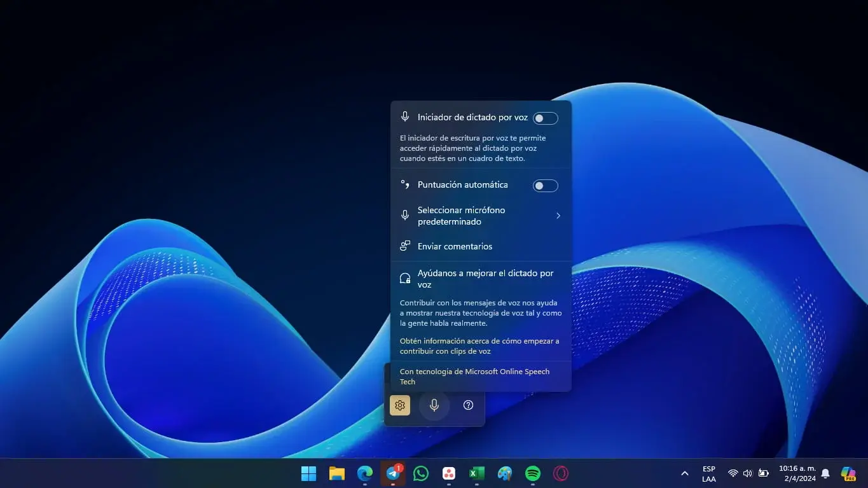Turn on Puntuación automática
This screenshot has width=868, height=488.
coord(545,185)
